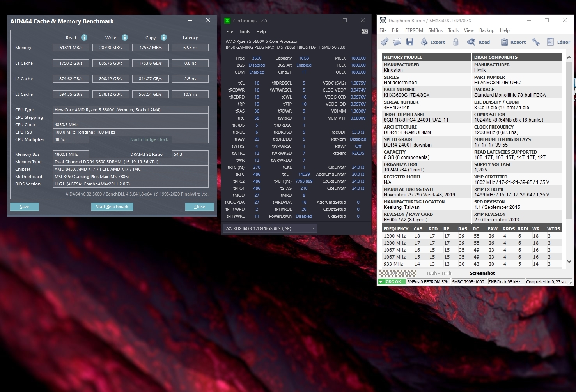Click the CPU Type field in AIDA64
Screen dimensions: 576x392
(131, 110)
